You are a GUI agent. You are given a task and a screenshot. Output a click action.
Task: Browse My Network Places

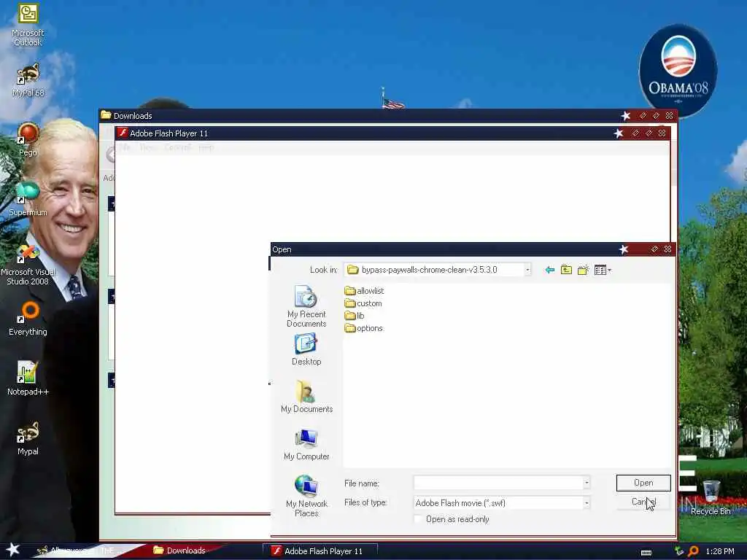pos(306,496)
